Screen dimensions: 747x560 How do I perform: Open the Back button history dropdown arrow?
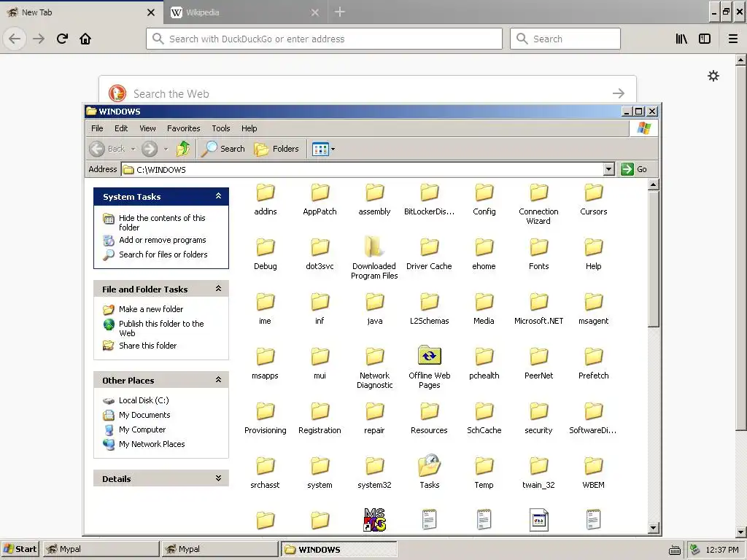133,149
